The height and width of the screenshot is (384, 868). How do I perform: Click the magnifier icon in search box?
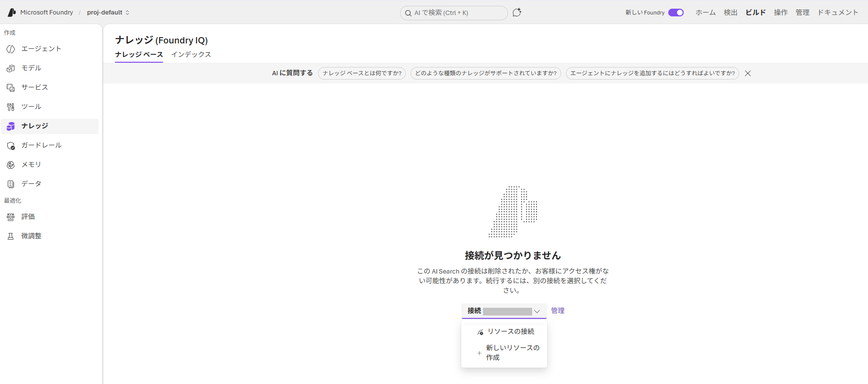coord(408,13)
